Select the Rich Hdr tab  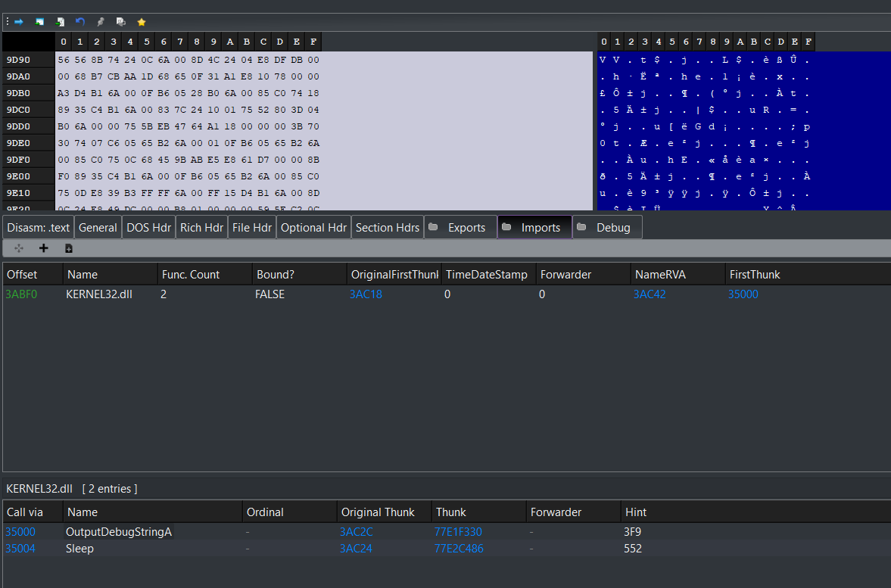pos(201,227)
